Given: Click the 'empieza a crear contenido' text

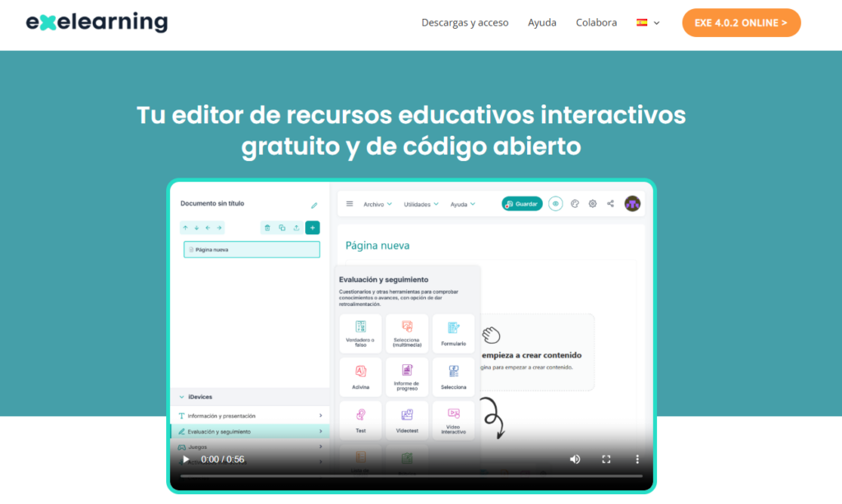Looking at the screenshot, I should coord(532,355).
